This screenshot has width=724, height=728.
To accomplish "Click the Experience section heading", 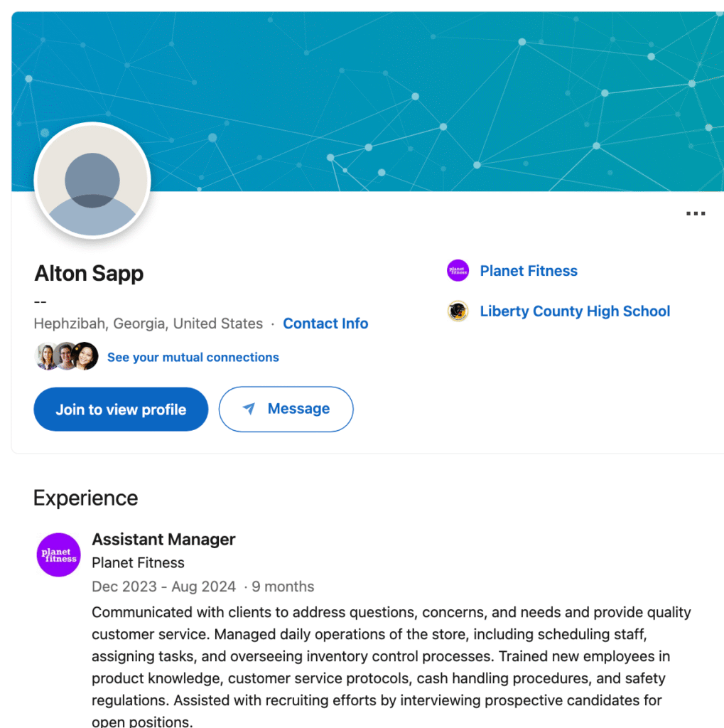I will [85, 498].
